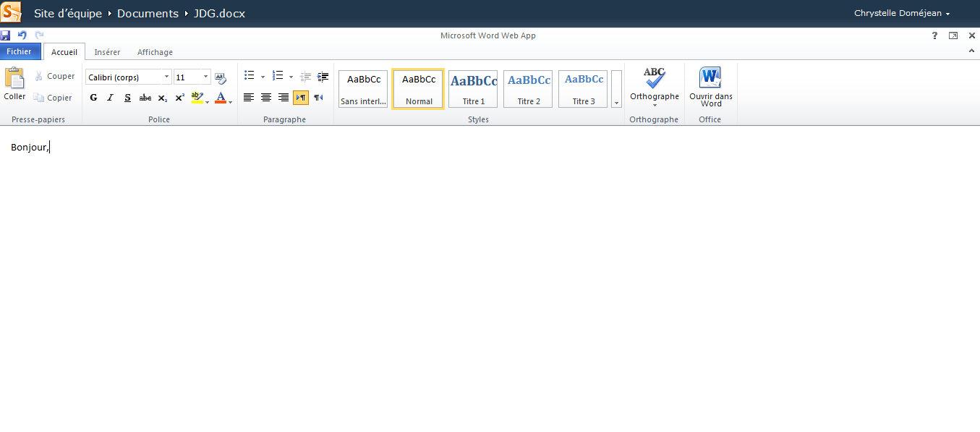Image resolution: width=980 pixels, height=432 pixels.
Task: Cut selection with Couper
Action: (54, 76)
